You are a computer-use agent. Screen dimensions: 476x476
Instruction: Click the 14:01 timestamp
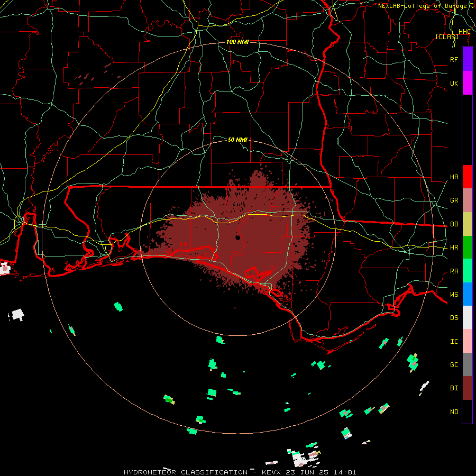345,472
